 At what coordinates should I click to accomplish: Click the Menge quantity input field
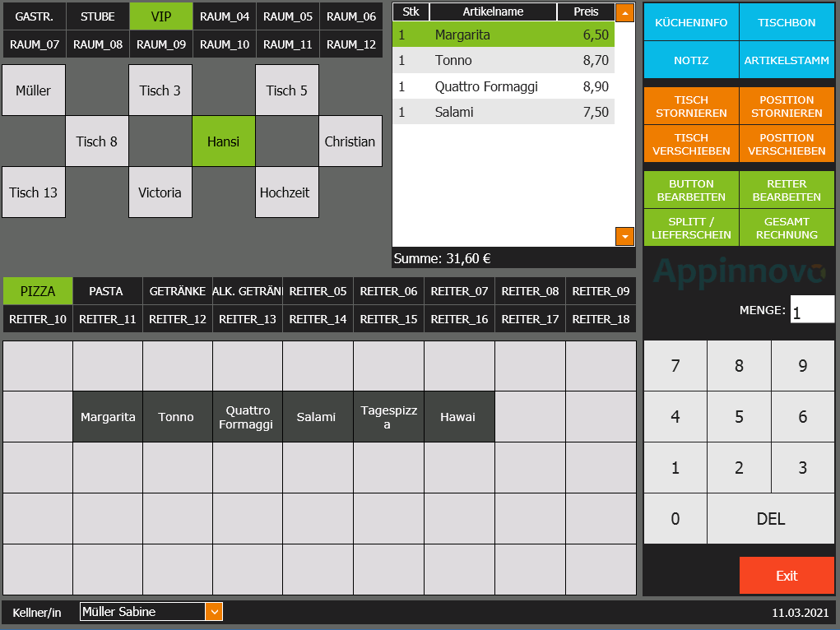[x=811, y=310]
